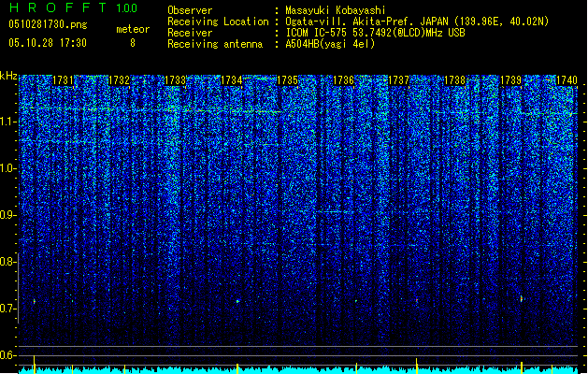Click observer name Masayuki Kobayashi
The width and height of the screenshot is (588, 374).
click(x=335, y=10)
